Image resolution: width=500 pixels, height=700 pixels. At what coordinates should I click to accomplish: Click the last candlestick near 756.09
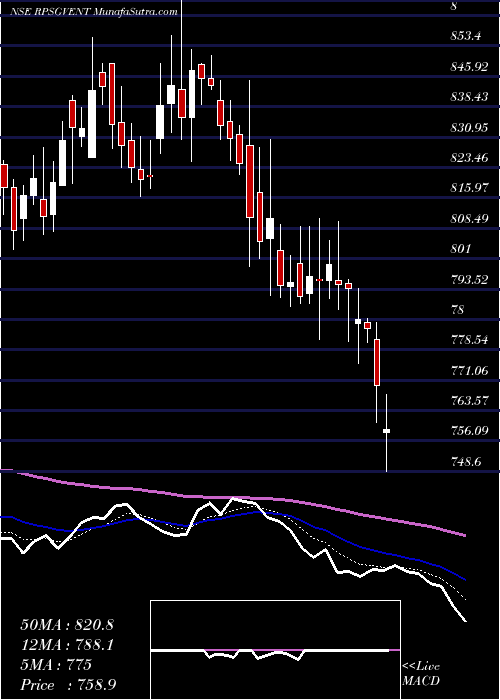(387, 433)
